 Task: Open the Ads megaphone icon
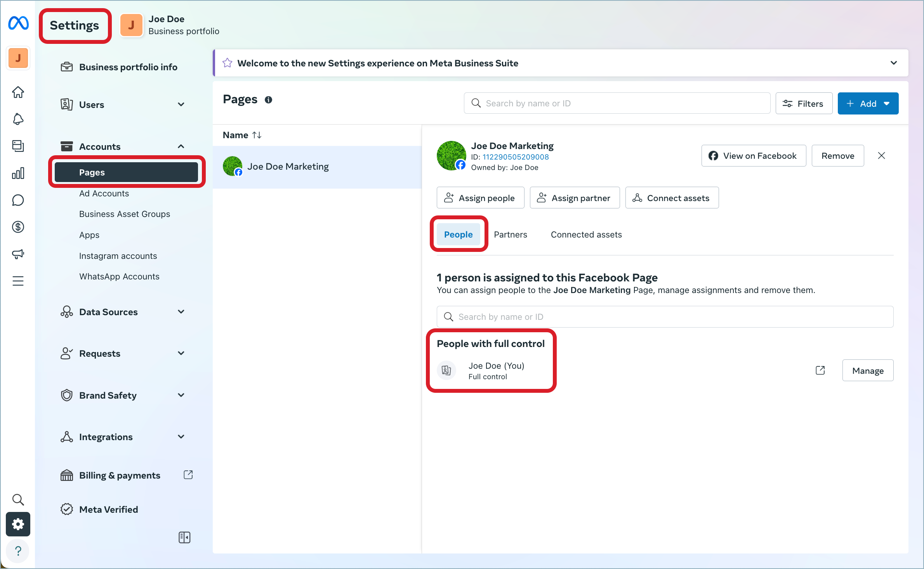coord(18,254)
